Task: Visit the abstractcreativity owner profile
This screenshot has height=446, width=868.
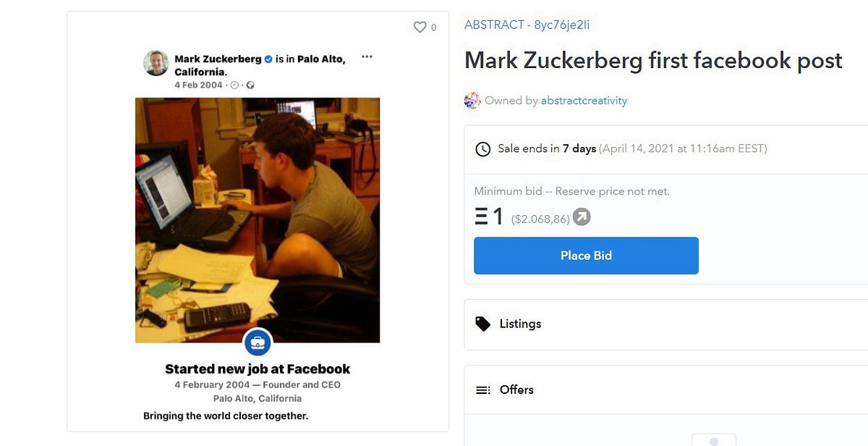Action: [x=584, y=101]
